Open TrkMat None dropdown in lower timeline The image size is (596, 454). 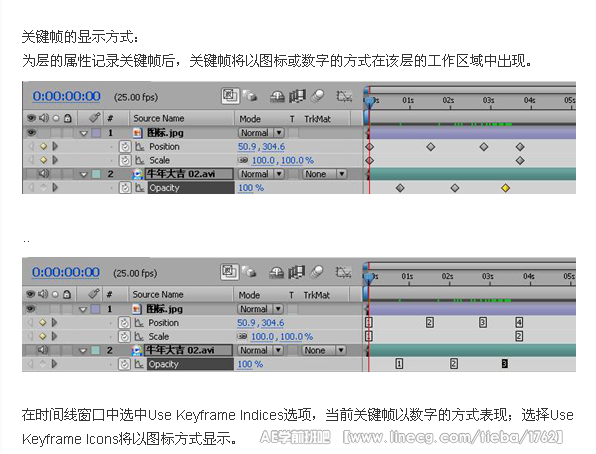(x=323, y=350)
